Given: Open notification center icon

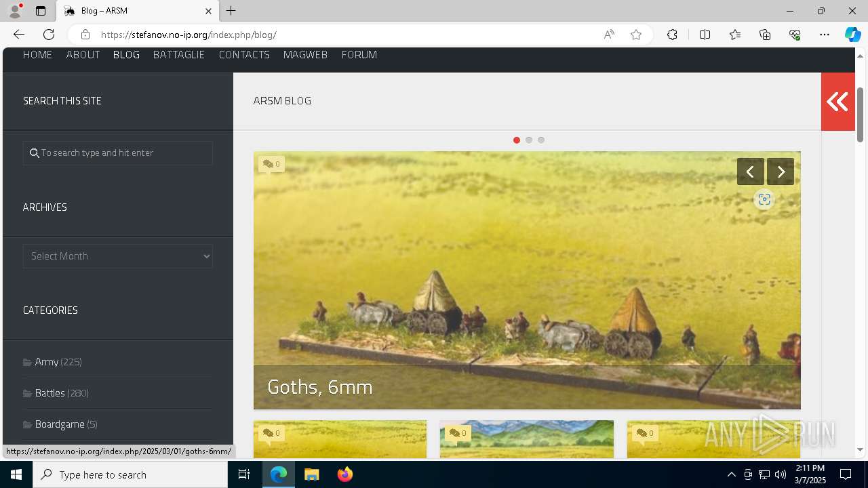Looking at the screenshot, I should pyautogui.click(x=846, y=474).
